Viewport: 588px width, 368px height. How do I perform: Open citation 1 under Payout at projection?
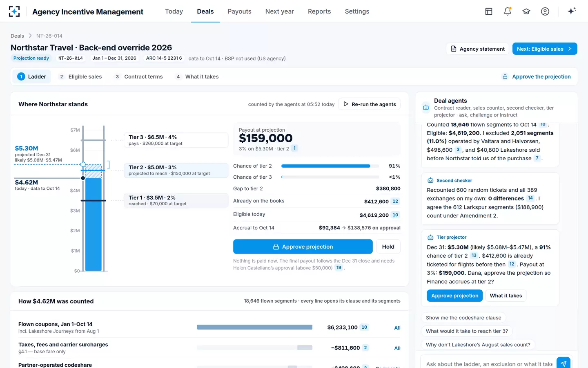click(x=294, y=148)
